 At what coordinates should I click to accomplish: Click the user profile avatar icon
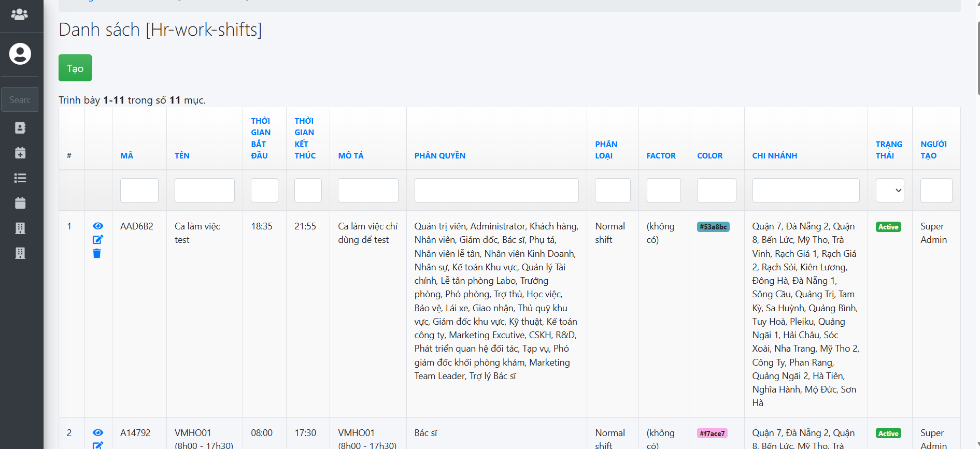(20, 54)
